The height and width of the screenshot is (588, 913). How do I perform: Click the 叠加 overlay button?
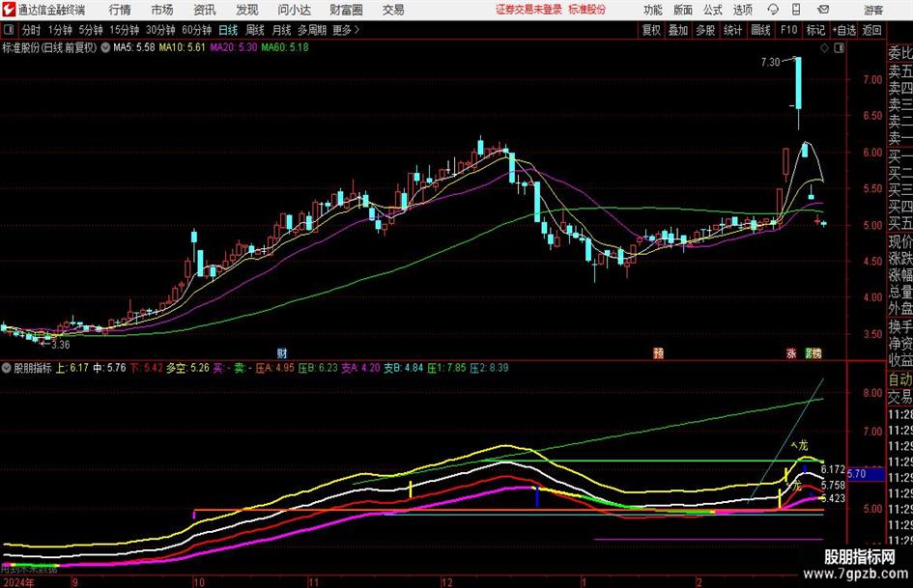click(x=678, y=30)
